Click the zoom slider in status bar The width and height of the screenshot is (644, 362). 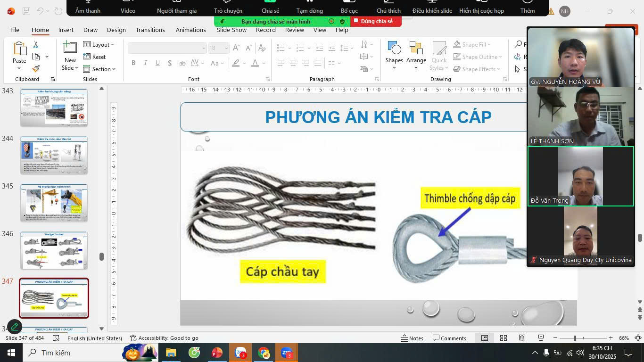574,338
